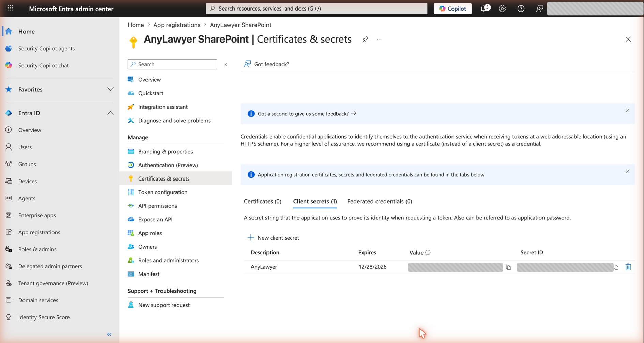Switch to the Client secrets (1) tab
Image resolution: width=644 pixels, height=343 pixels.
click(x=315, y=201)
